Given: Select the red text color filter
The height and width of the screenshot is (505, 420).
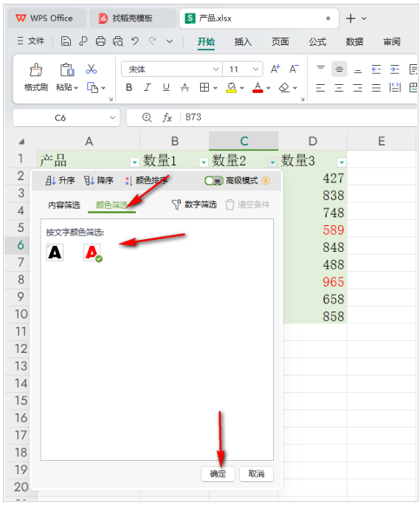Looking at the screenshot, I should coord(92,252).
